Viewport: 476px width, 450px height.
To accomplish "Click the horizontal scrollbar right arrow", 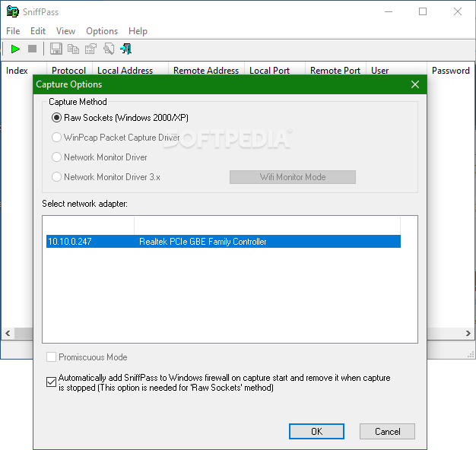I will pos(468,333).
